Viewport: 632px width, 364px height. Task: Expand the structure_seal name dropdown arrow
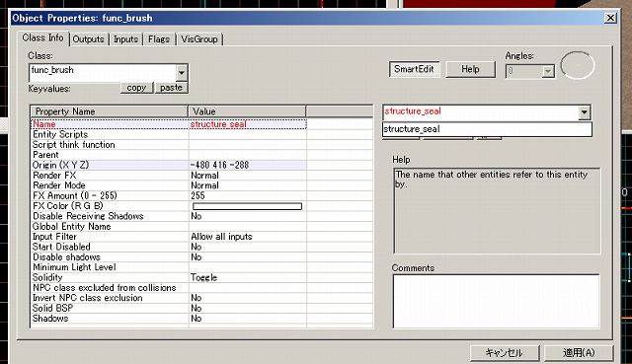coord(584,112)
